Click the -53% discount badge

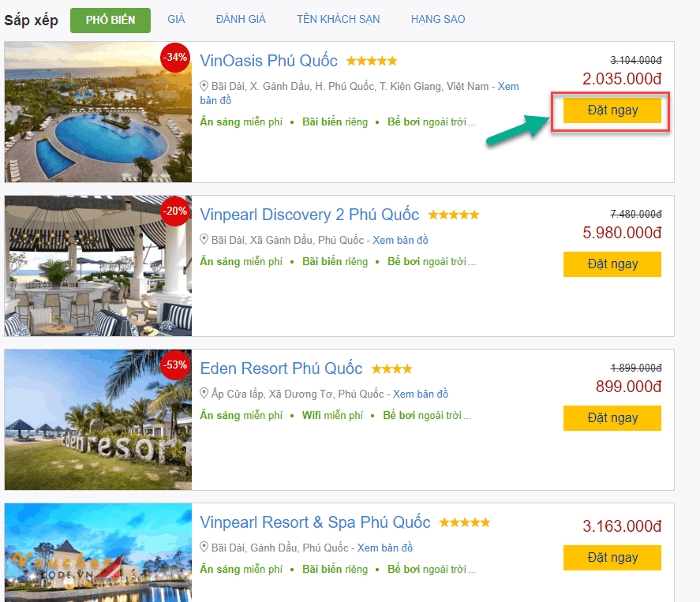click(x=175, y=365)
